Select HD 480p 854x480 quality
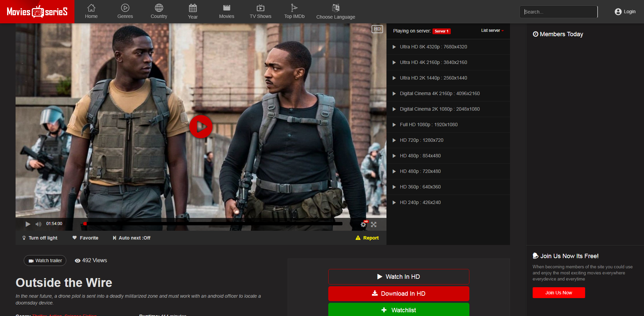Screen dimensions: 644x316 [448, 156]
